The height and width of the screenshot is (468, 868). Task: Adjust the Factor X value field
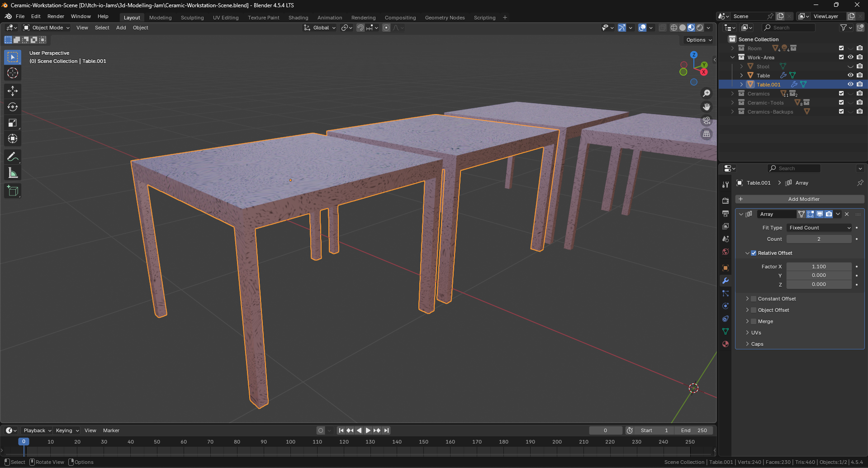pyautogui.click(x=819, y=267)
